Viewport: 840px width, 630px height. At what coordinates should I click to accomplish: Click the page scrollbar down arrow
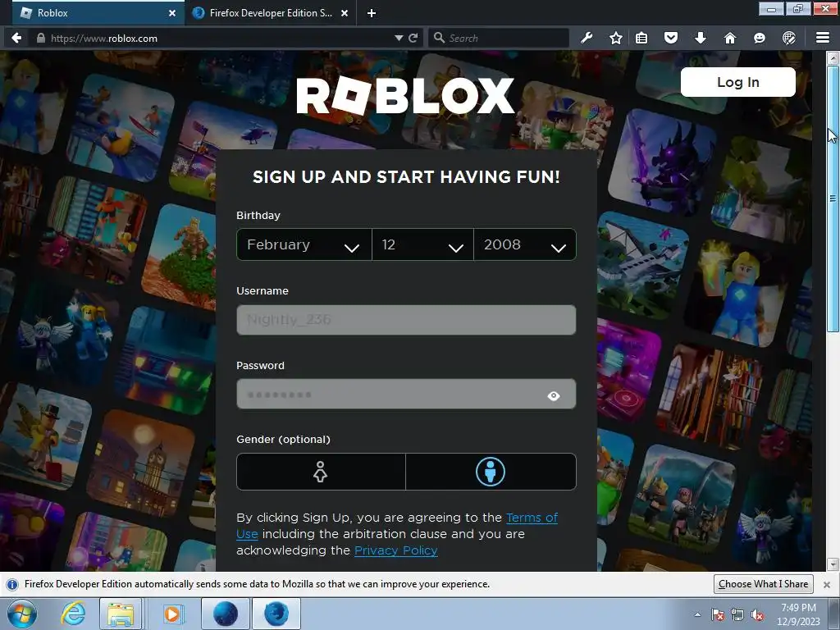pos(833,564)
